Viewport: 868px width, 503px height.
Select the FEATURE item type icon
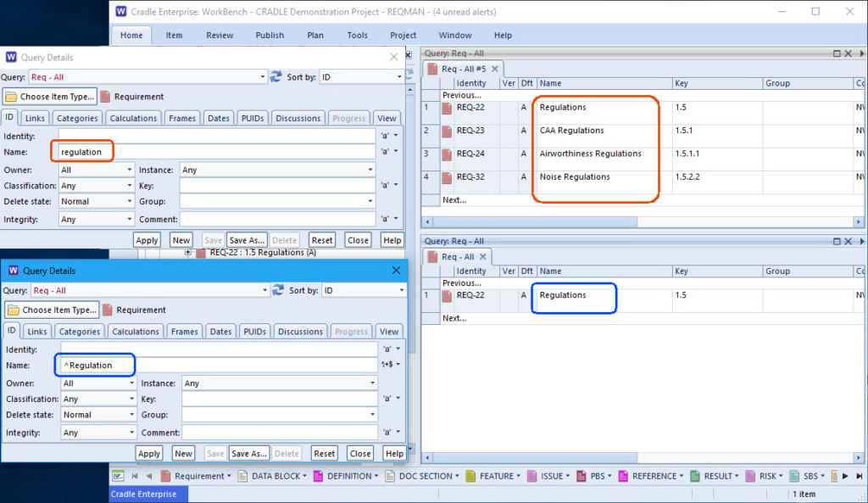coord(470,477)
